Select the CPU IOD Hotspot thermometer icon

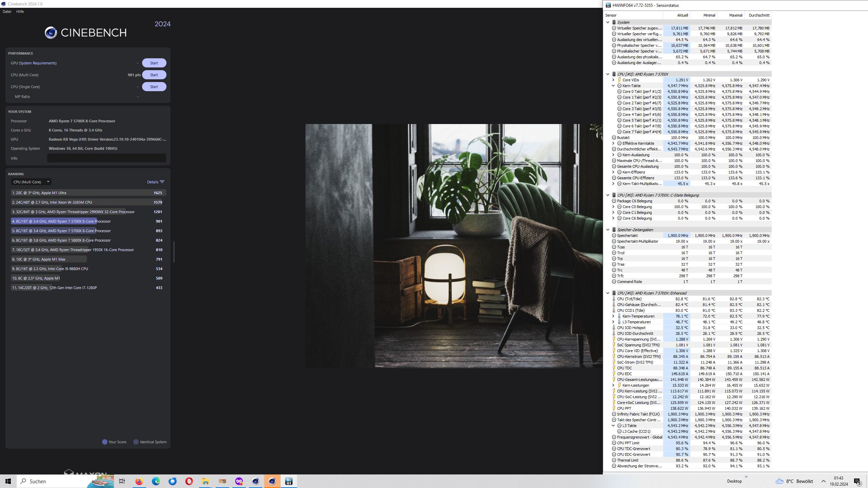tap(614, 328)
